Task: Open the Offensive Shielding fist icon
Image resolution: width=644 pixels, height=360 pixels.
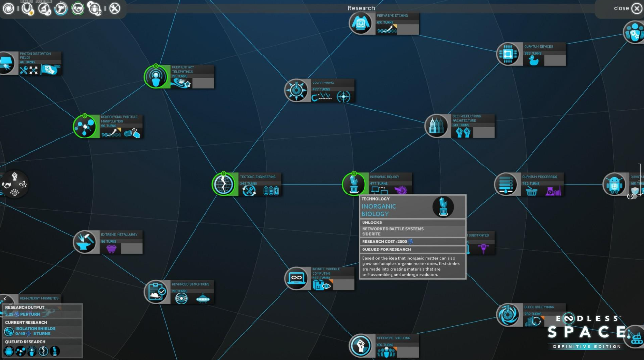Action: (x=361, y=345)
